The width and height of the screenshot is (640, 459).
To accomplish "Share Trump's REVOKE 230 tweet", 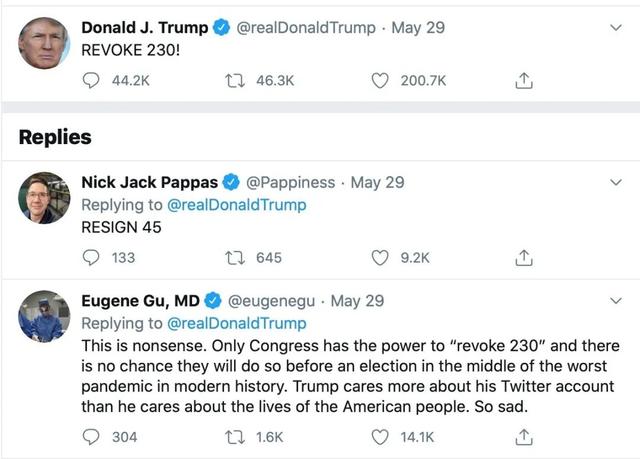I will tap(522, 79).
